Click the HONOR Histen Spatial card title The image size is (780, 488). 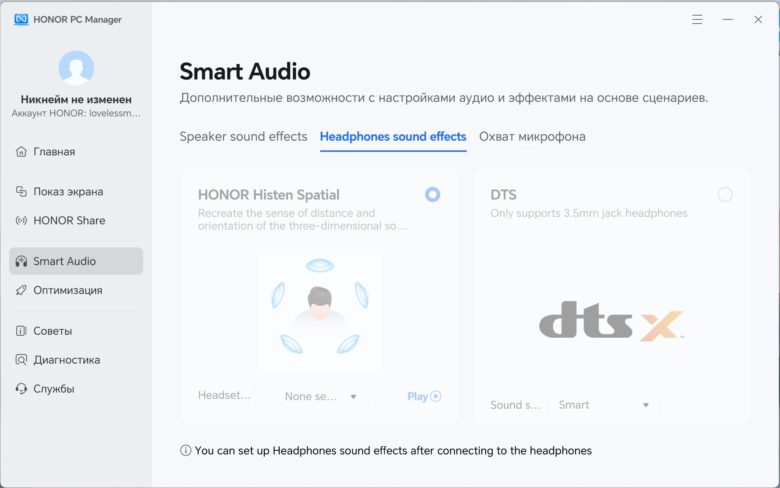[x=269, y=195]
